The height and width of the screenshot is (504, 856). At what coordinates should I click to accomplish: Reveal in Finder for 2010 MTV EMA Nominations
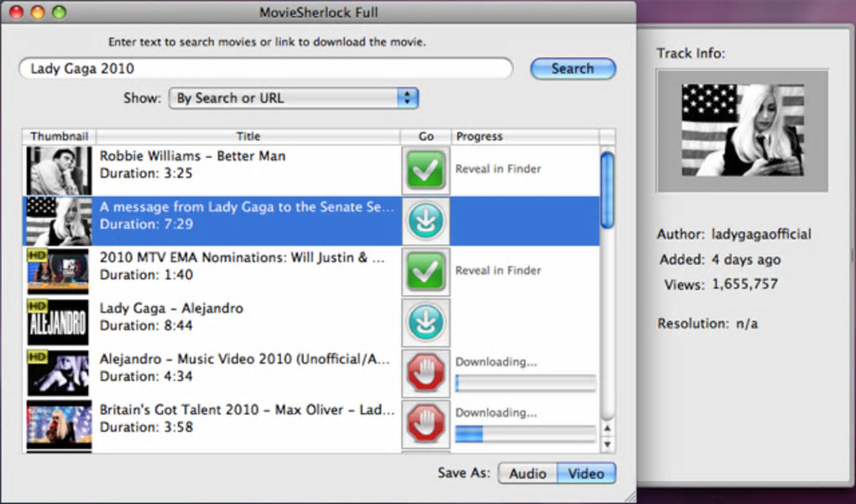point(498,271)
